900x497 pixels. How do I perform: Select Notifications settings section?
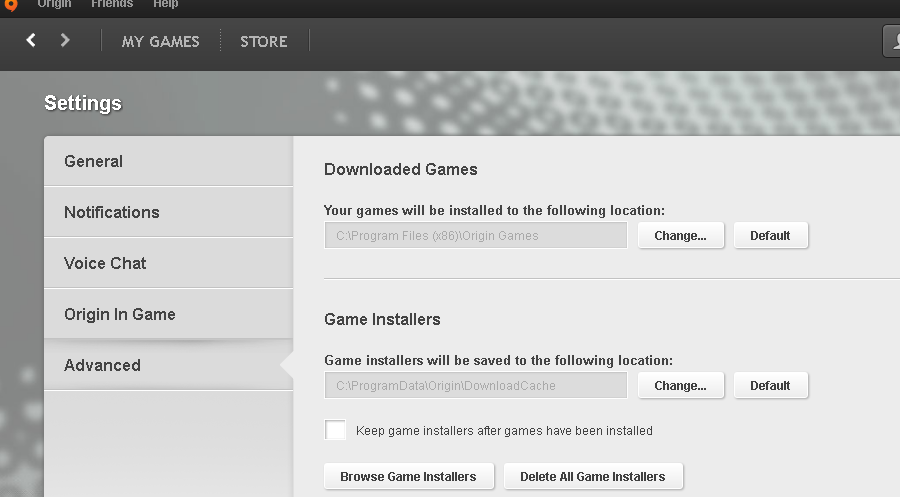click(169, 212)
